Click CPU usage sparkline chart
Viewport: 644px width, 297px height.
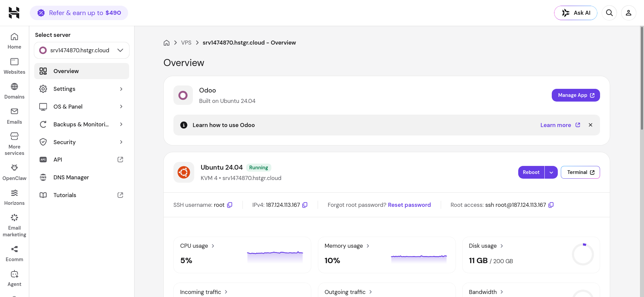pos(275,257)
